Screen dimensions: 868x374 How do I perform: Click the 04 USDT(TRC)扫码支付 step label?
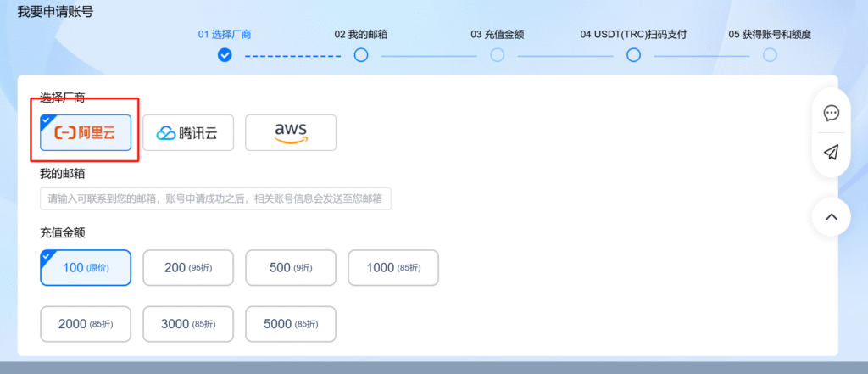(633, 35)
